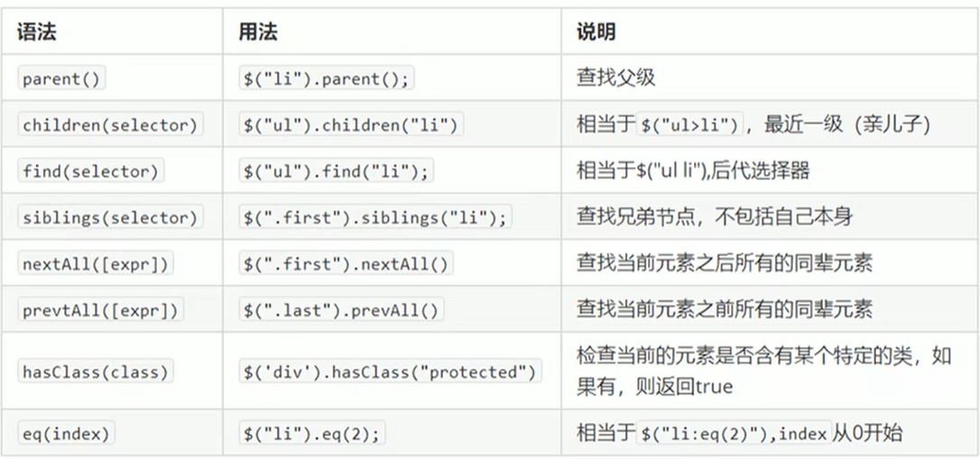Click the 语法 column header
The image size is (980, 459).
coord(36,32)
